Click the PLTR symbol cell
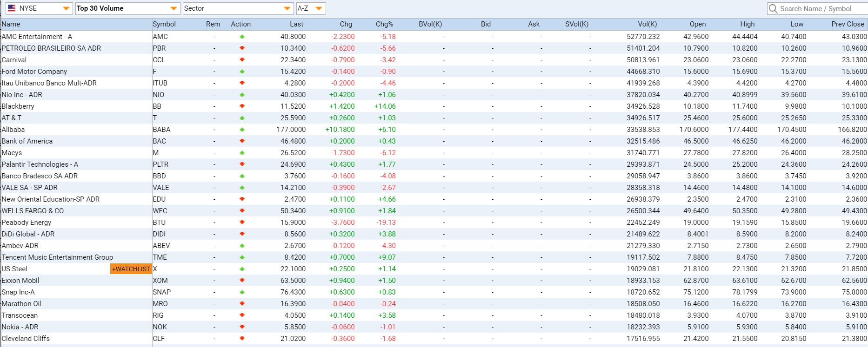The width and height of the screenshot is (868, 347). click(x=160, y=164)
